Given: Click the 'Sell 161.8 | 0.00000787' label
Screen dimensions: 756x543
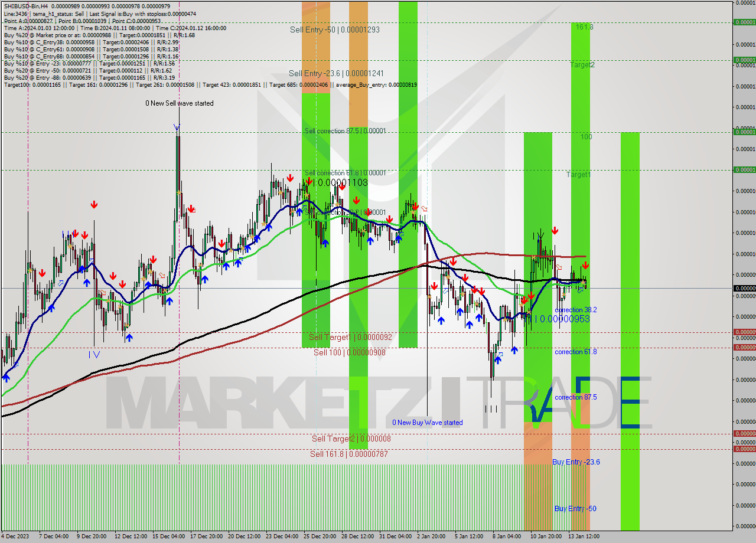Looking at the screenshot, I should pyautogui.click(x=349, y=454).
